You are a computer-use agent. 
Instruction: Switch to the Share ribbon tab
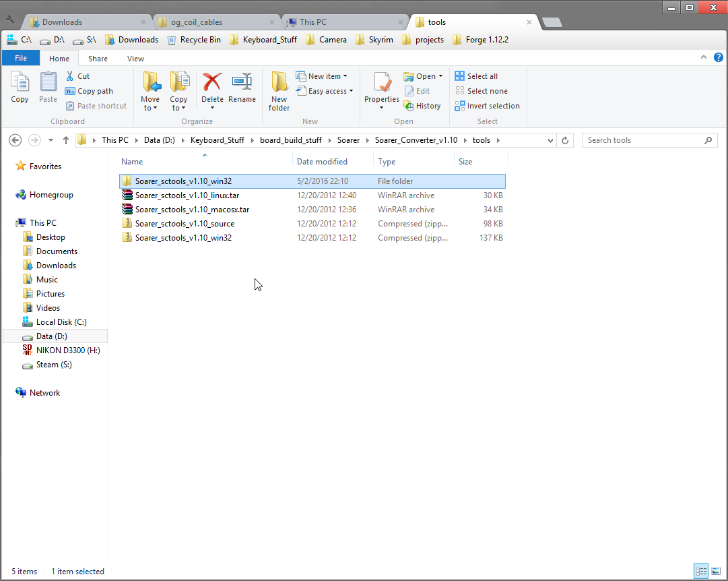(x=98, y=59)
